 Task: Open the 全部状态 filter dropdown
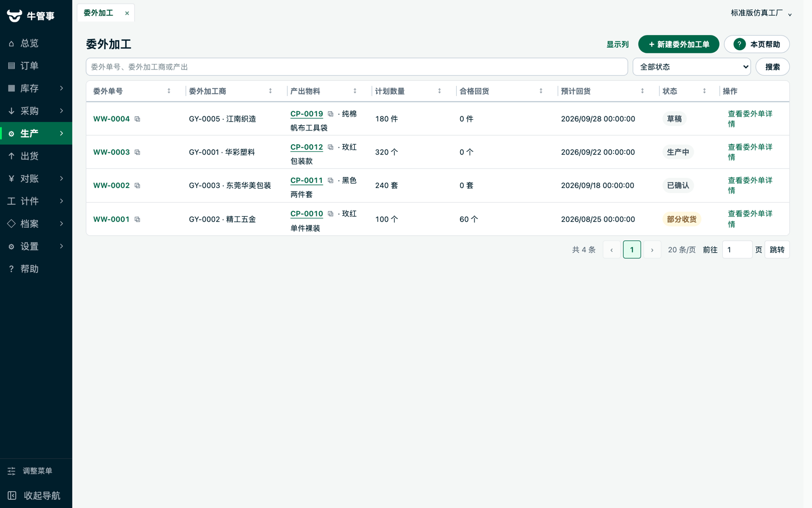(691, 67)
